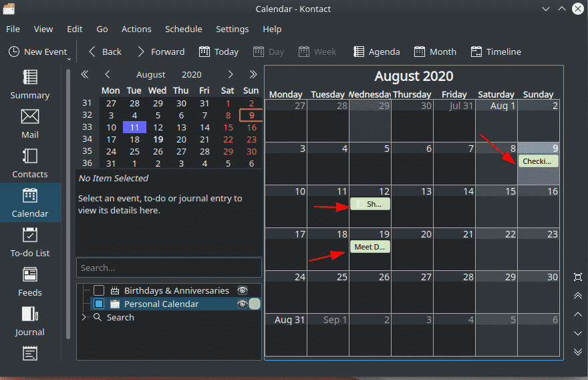Select day 19 in mini calendar

[158, 139]
